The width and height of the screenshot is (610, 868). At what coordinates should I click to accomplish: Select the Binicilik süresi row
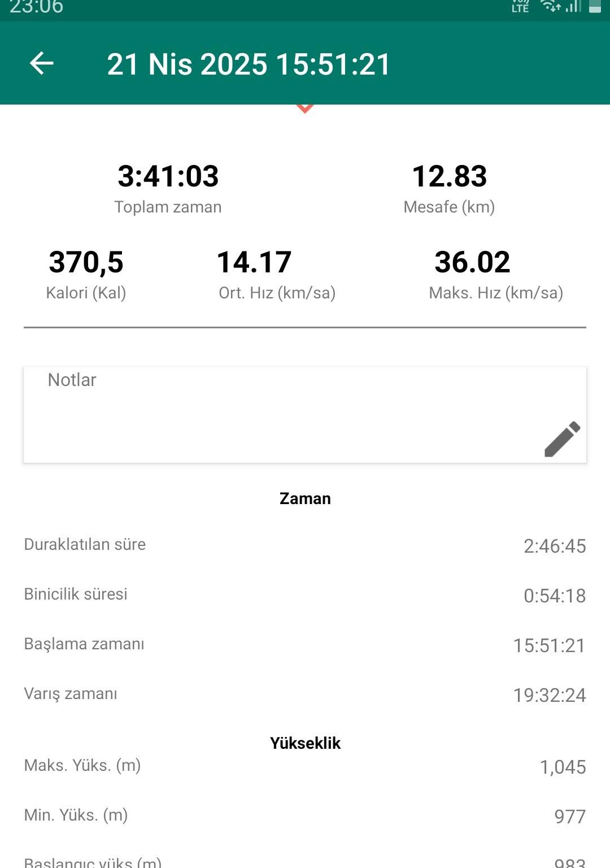[x=305, y=595]
